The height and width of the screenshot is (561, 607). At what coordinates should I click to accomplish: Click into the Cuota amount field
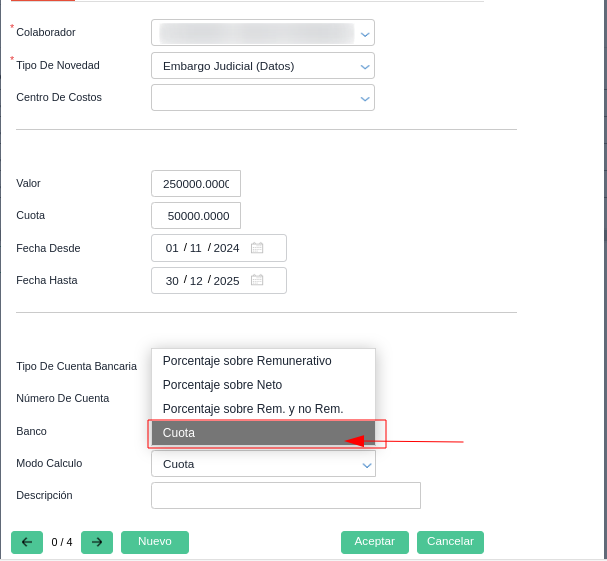[x=196, y=216]
